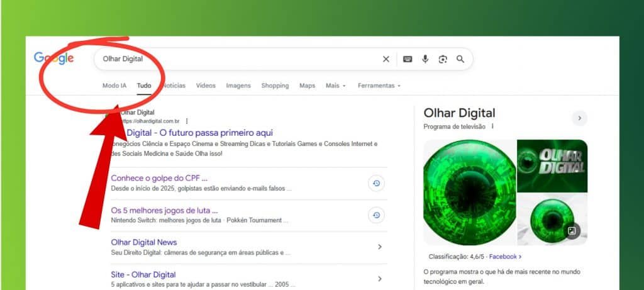Image resolution: width=644 pixels, height=290 pixels.
Task: Clear the search box with the X icon
Action: click(x=386, y=59)
